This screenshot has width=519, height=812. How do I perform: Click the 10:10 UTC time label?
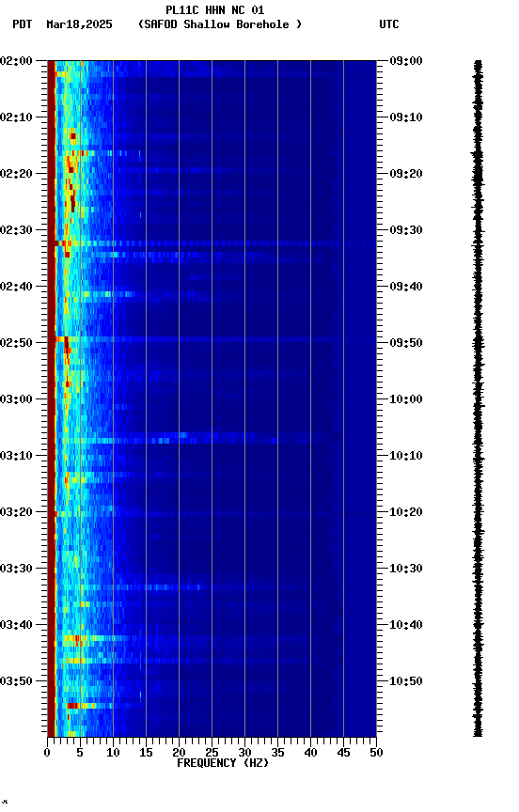[406, 456]
